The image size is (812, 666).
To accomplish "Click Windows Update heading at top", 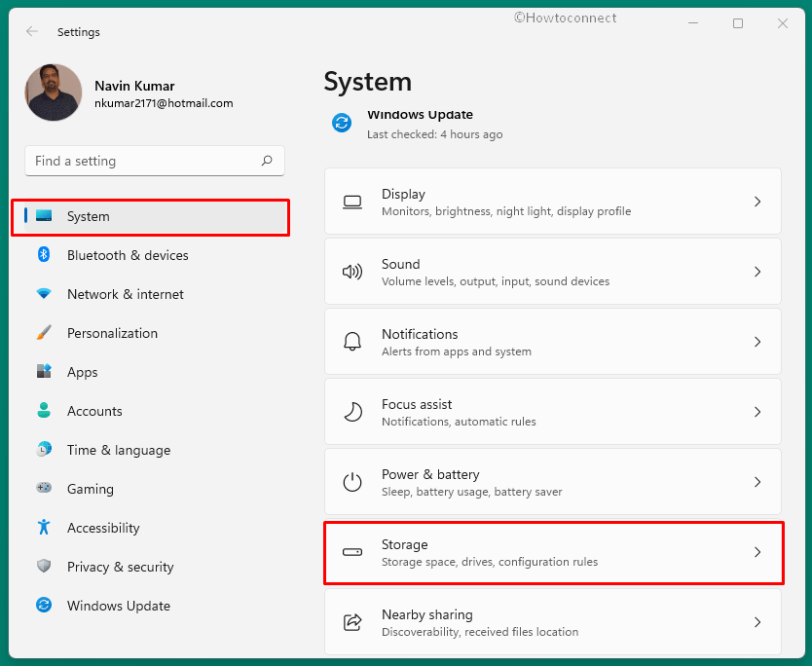I will pyautogui.click(x=420, y=115).
